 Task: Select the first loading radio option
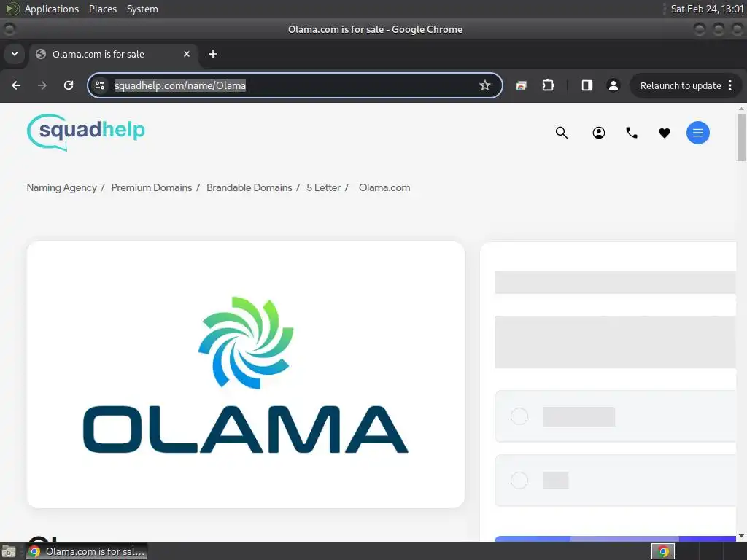click(x=519, y=416)
